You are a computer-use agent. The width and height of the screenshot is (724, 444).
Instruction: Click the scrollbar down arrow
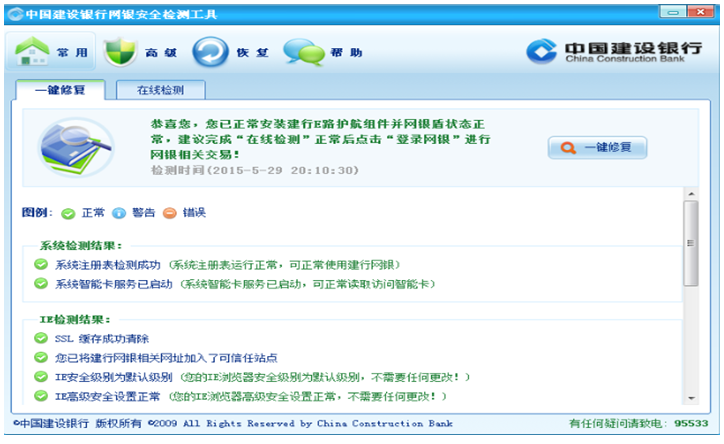tap(691, 398)
